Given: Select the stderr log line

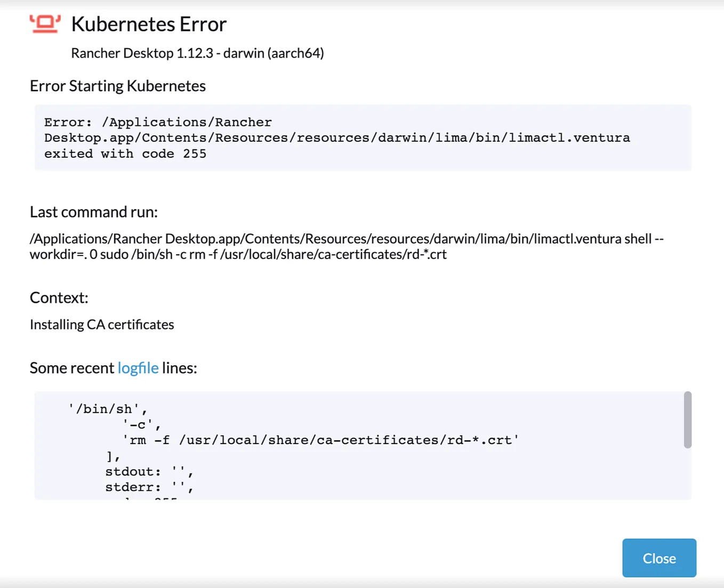Looking at the screenshot, I should [x=148, y=487].
